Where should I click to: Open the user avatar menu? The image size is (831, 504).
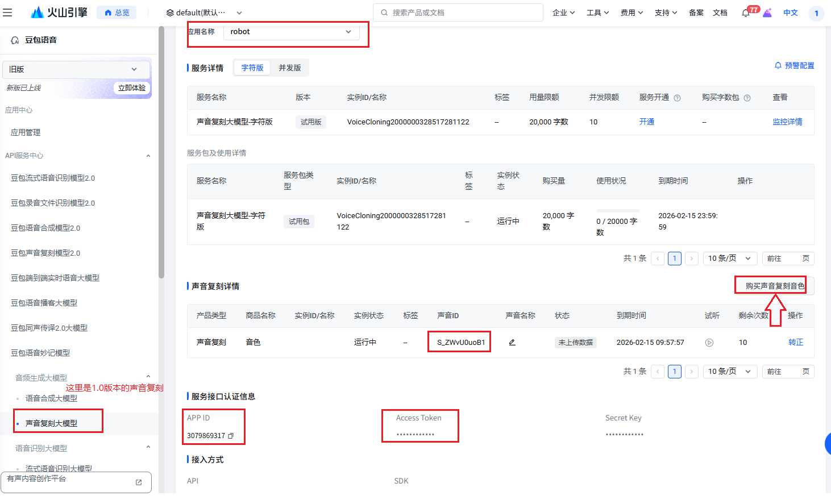click(x=816, y=13)
